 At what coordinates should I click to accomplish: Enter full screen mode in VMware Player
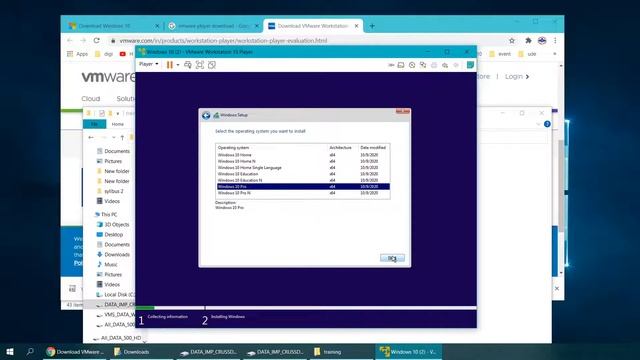pyautogui.click(x=200, y=65)
